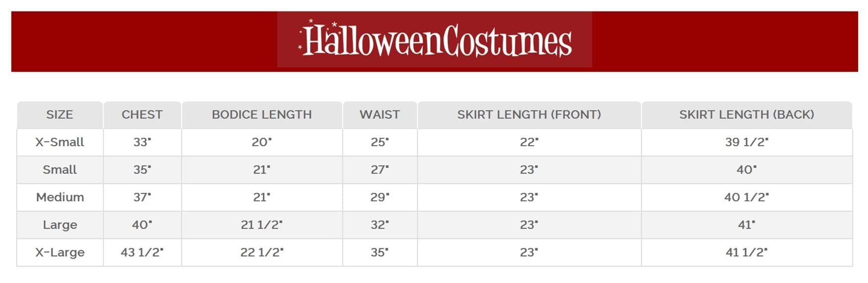The height and width of the screenshot is (283, 868).
Task: Click the X-Small front skirt length 22"
Action: (x=529, y=142)
